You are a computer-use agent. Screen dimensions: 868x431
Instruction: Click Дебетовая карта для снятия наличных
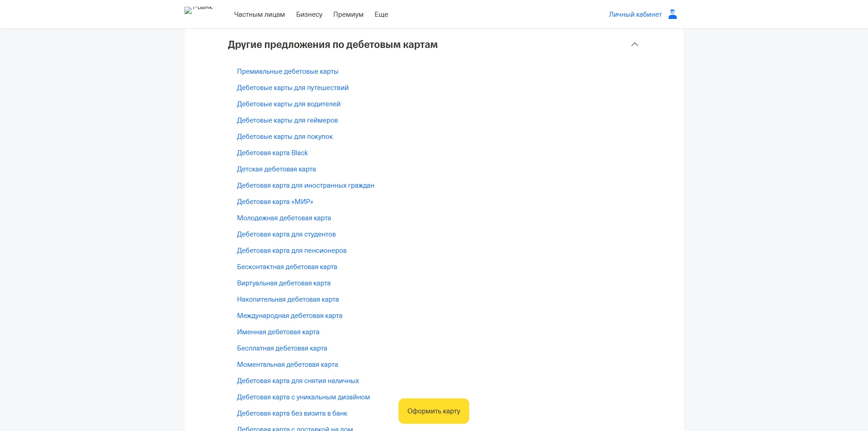click(297, 381)
